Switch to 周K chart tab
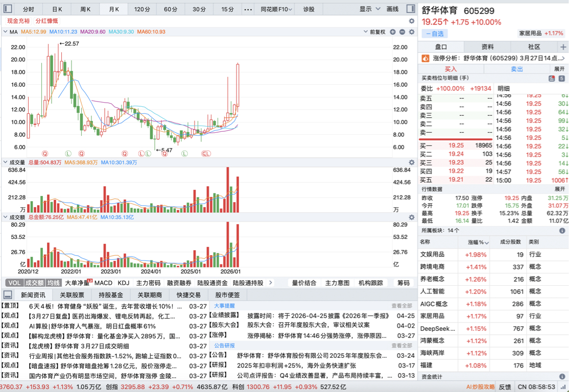 [x=85, y=9]
